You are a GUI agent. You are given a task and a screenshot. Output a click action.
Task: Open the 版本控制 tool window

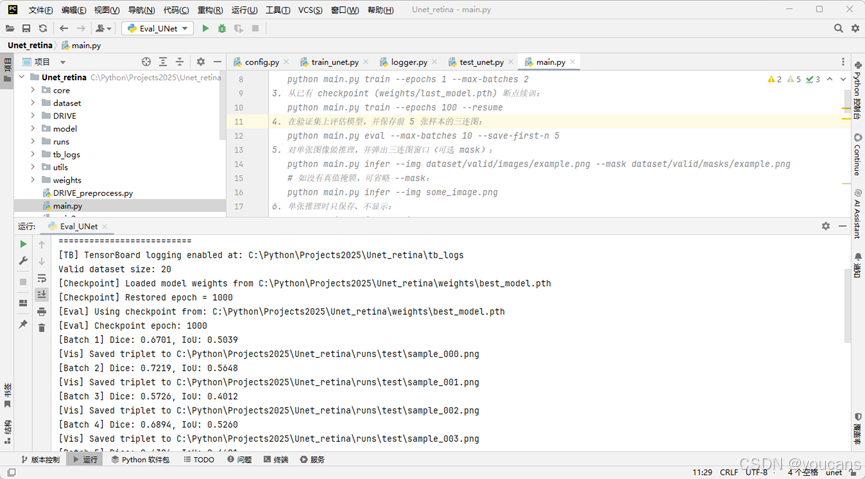40,460
